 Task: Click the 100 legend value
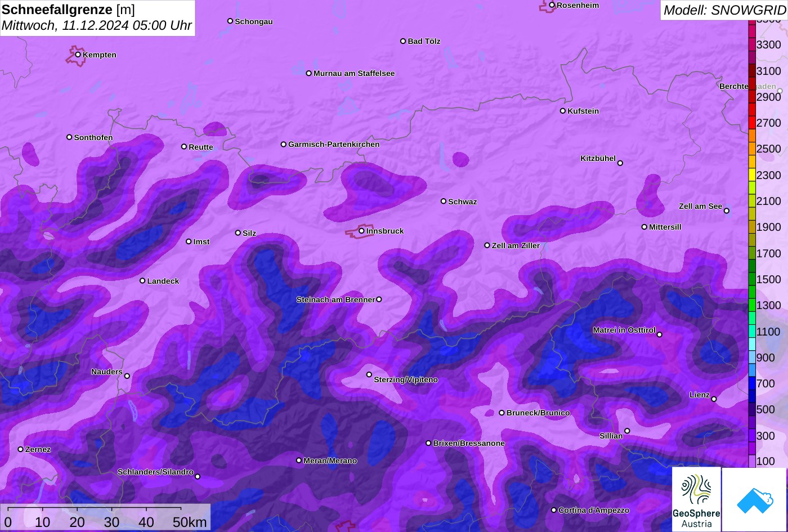(766, 462)
